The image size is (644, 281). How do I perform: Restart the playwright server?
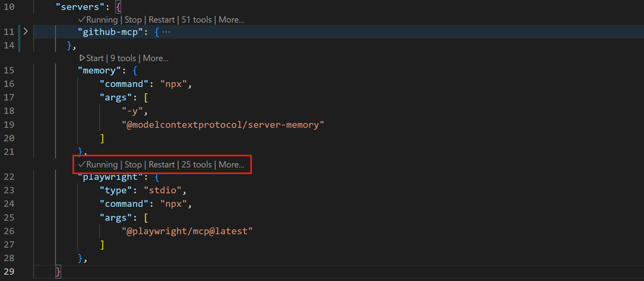162,165
